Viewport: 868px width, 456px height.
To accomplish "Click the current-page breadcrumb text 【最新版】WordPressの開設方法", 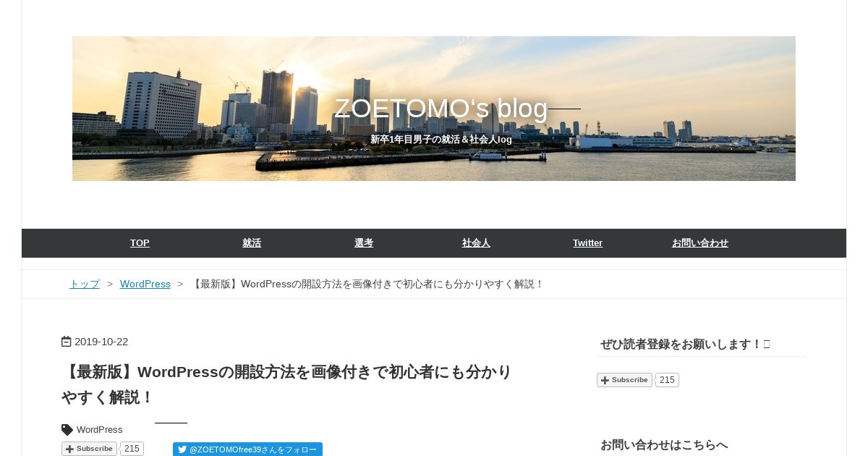I will (367, 284).
